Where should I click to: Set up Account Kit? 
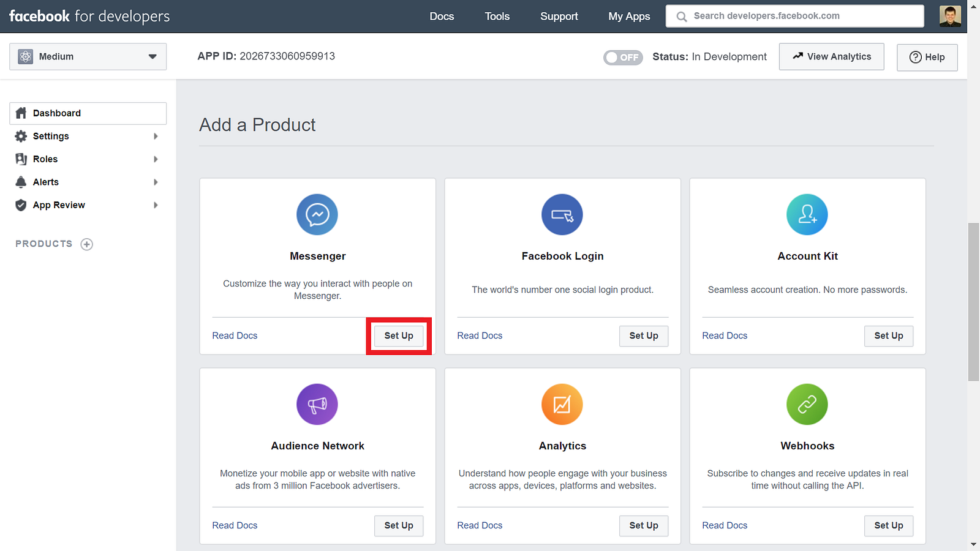(889, 335)
